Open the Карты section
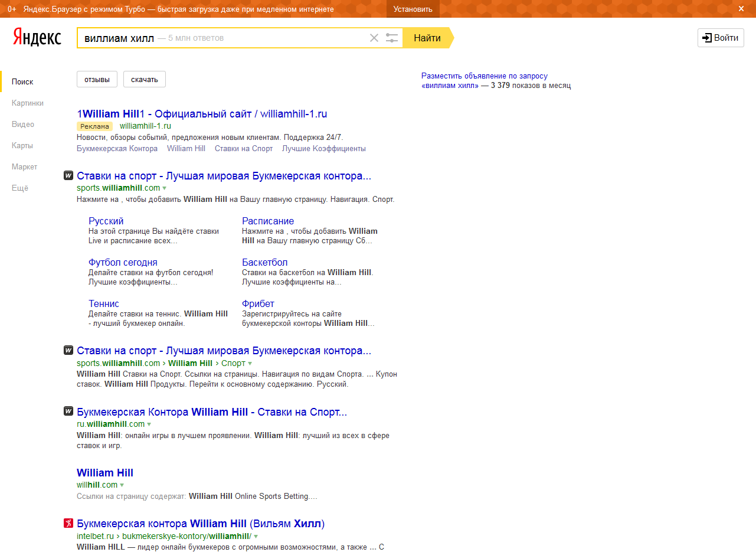Viewport: 756px width, 552px height. coord(22,145)
